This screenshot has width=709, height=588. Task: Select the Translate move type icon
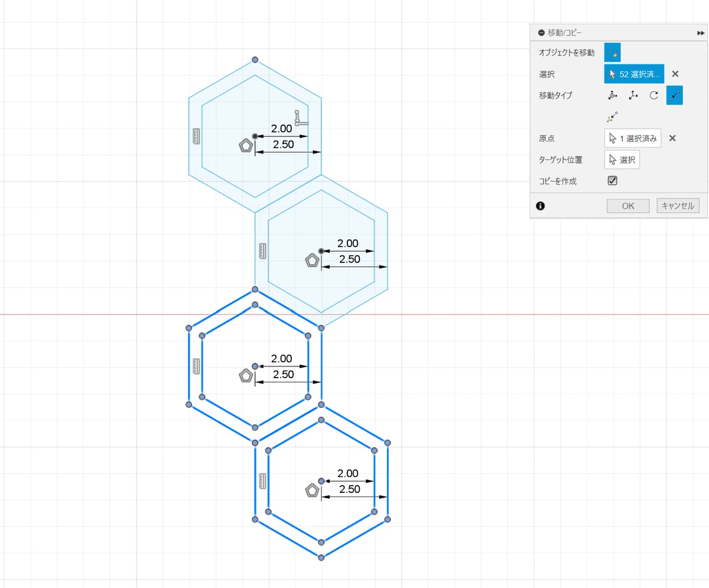[x=633, y=95]
